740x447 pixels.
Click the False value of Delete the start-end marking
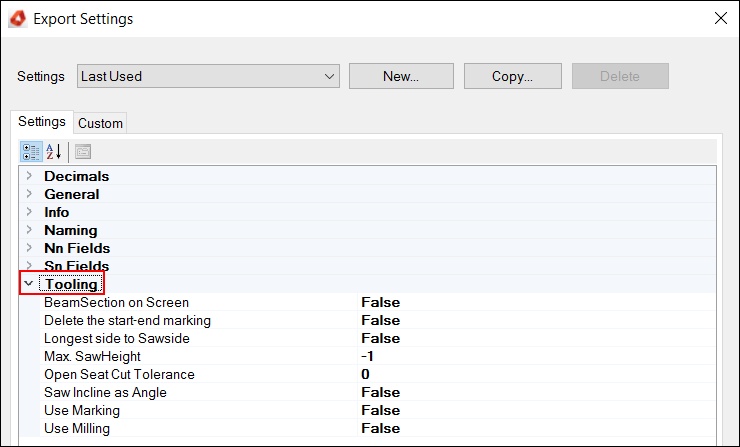coord(380,320)
